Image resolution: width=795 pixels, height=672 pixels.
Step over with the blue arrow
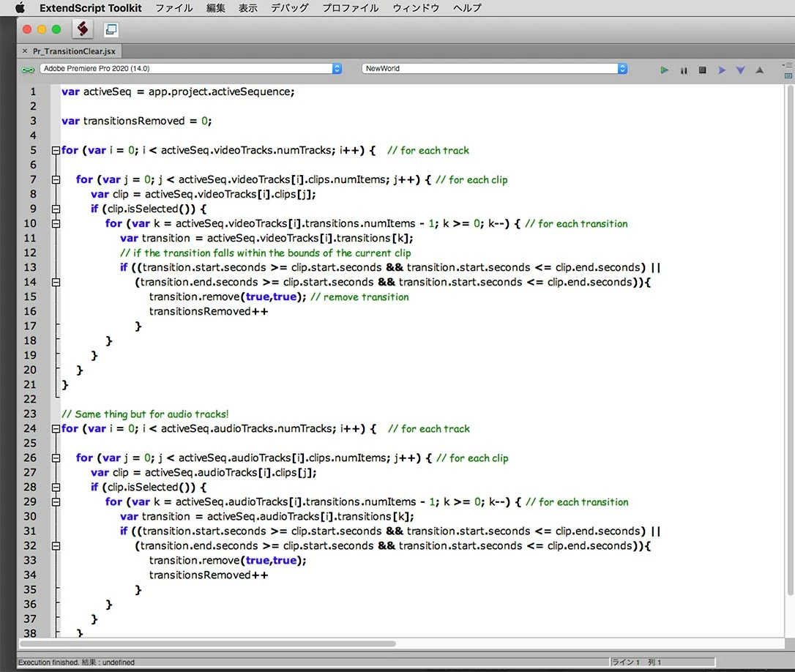click(x=722, y=70)
